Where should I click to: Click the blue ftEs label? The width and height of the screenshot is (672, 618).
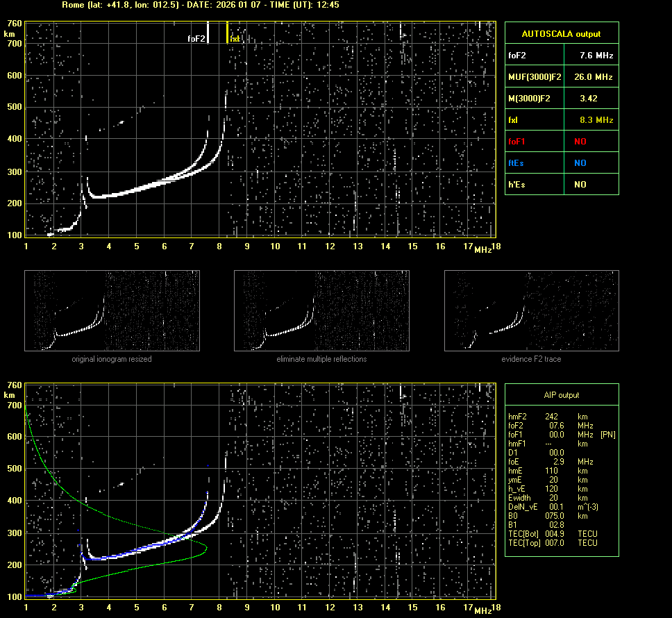click(516, 163)
